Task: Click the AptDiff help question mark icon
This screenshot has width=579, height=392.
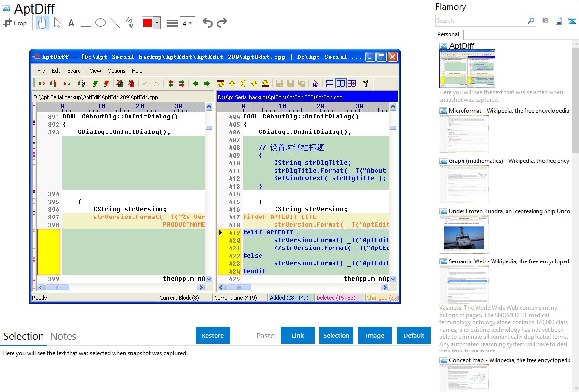Action: (365, 84)
